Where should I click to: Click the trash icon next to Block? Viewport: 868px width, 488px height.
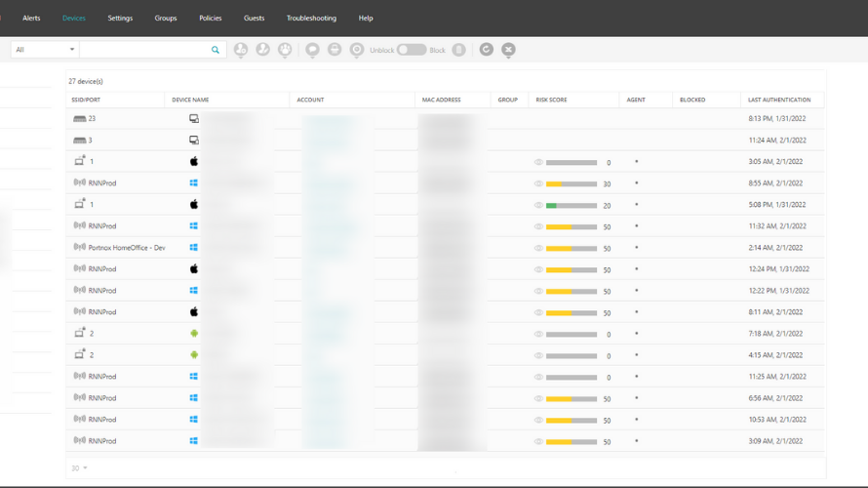(459, 50)
